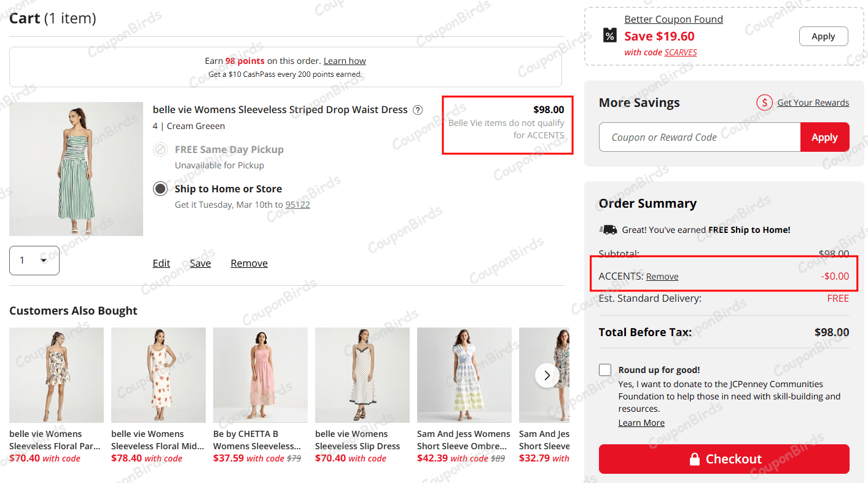The height and width of the screenshot is (483, 868).
Task: Open the striped drop waist dress image
Action: click(x=76, y=169)
